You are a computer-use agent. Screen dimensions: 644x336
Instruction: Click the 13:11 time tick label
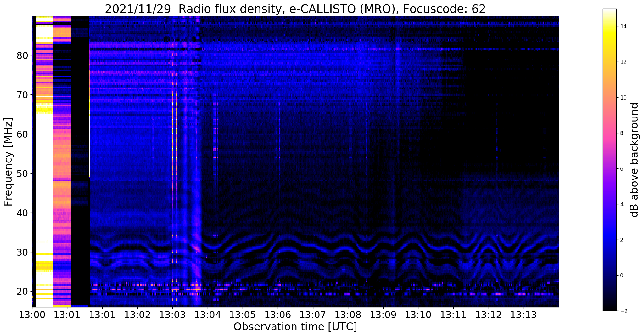click(453, 315)
